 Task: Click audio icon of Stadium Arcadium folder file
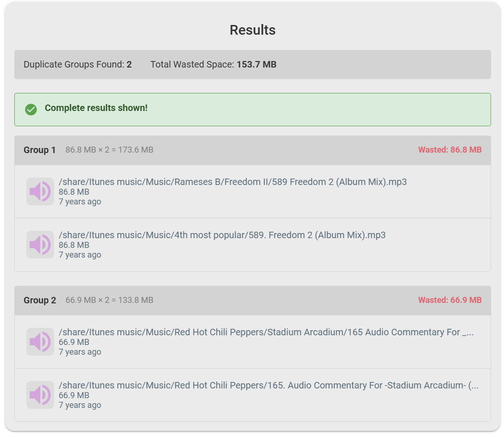point(40,342)
